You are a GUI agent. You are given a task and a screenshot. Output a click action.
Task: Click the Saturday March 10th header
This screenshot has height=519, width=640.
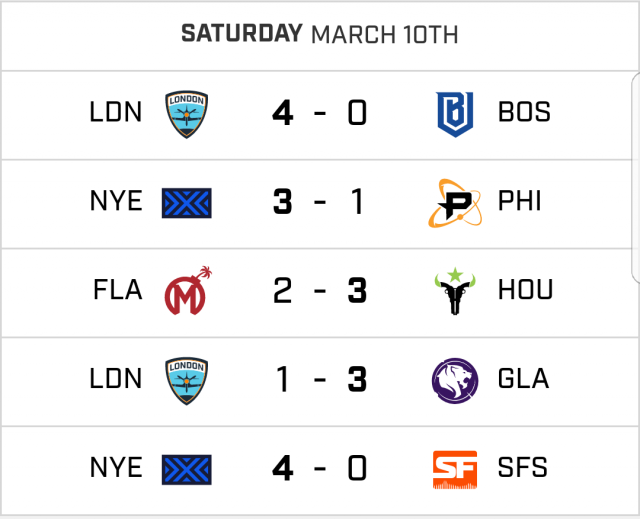coord(320,34)
